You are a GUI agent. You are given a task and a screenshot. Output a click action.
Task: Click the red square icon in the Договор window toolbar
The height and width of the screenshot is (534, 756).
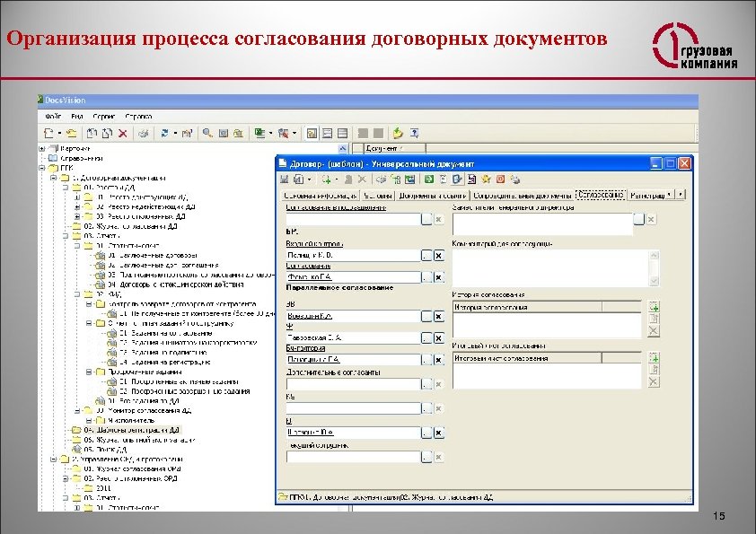pyautogui.click(x=500, y=179)
